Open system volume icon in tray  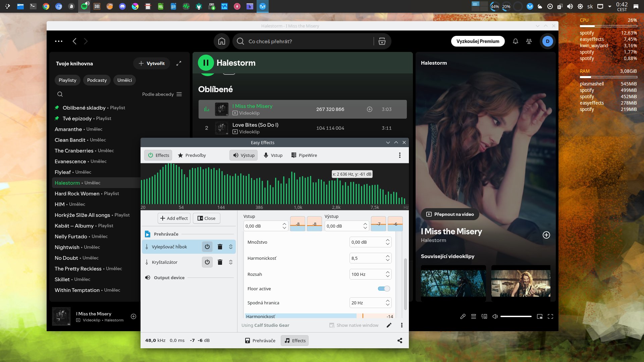(570, 6)
